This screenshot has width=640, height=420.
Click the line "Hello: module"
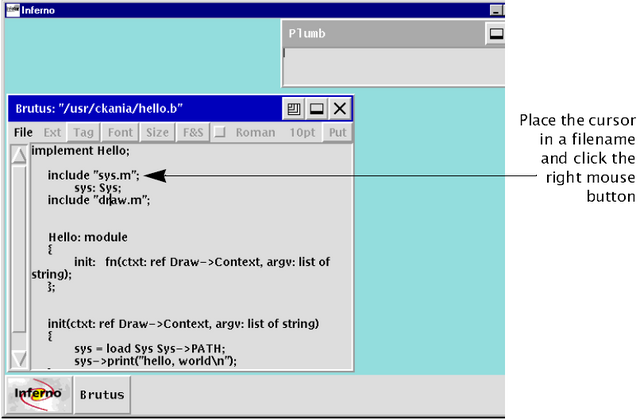(88, 237)
